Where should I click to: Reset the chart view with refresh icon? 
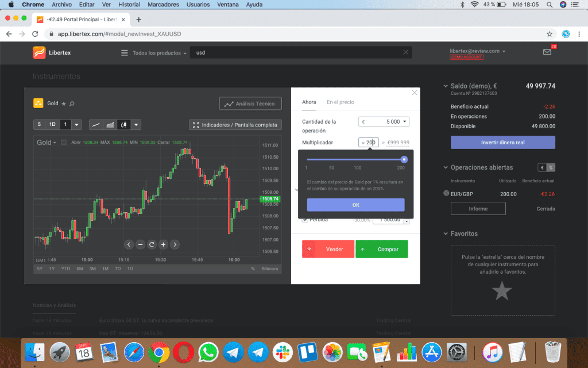tap(152, 244)
